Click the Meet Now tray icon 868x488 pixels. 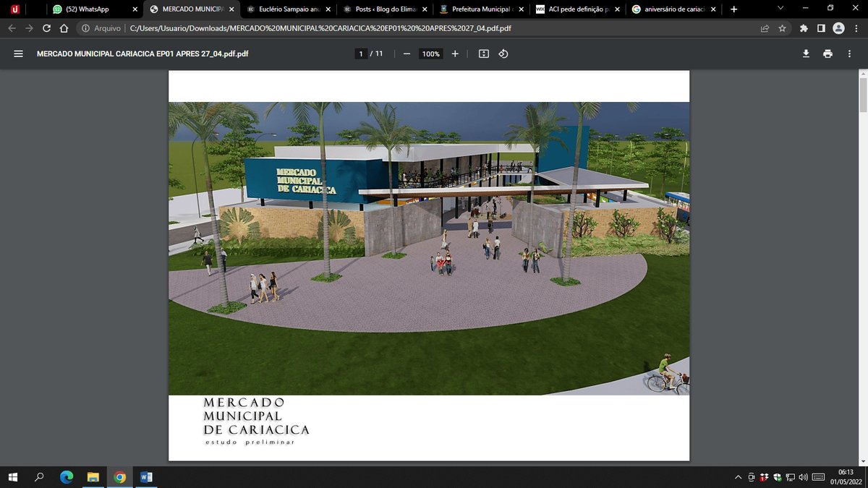click(752, 477)
